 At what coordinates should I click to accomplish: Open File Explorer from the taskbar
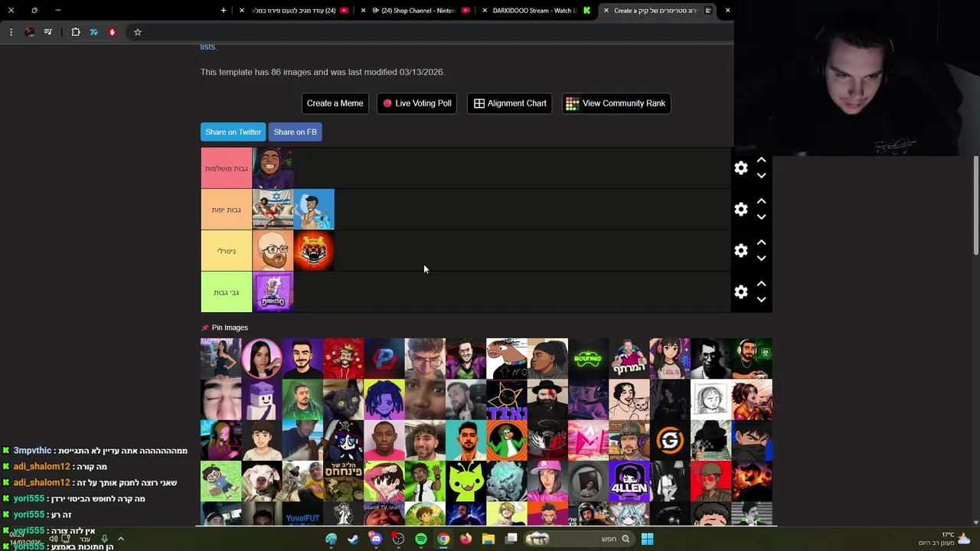click(488, 539)
